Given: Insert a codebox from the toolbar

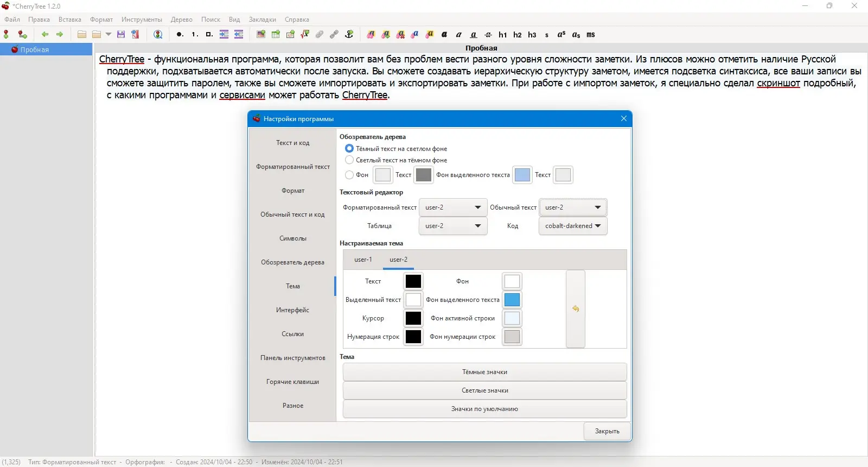Looking at the screenshot, I should [290, 34].
